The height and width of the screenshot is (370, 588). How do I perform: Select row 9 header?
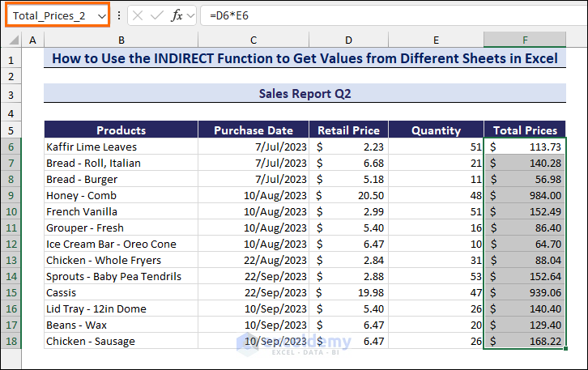coord(11,195)
